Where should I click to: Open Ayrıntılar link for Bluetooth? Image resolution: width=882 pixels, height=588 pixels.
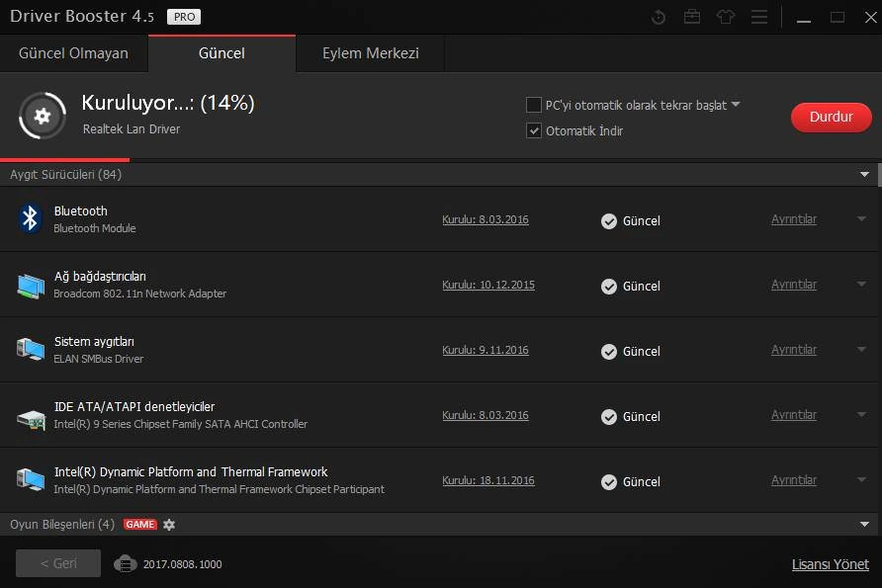coord(794,219)
